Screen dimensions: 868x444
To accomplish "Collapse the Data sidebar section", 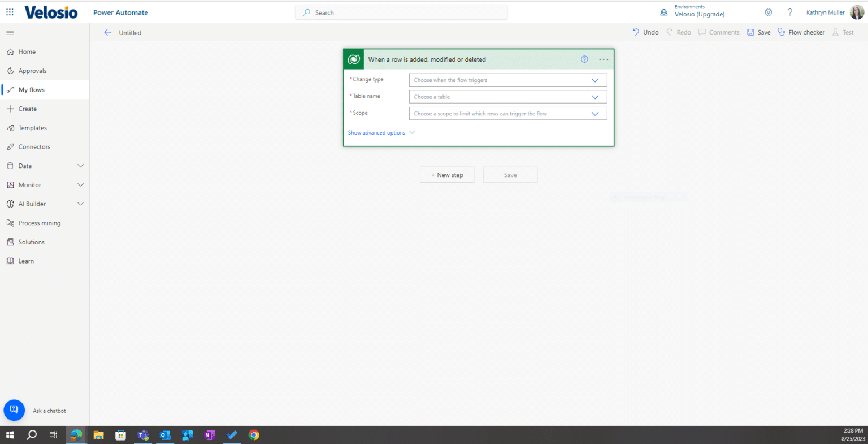I will point(80,166).
